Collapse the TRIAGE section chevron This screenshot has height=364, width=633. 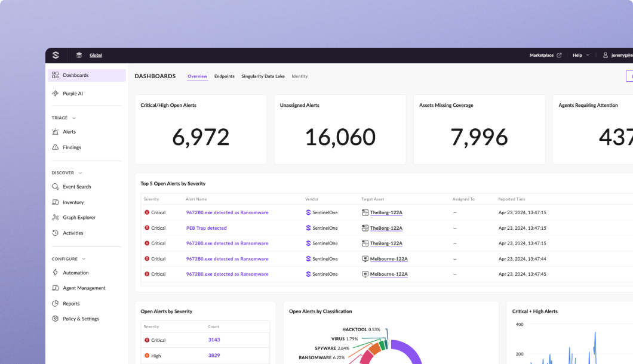pos(74,118)
